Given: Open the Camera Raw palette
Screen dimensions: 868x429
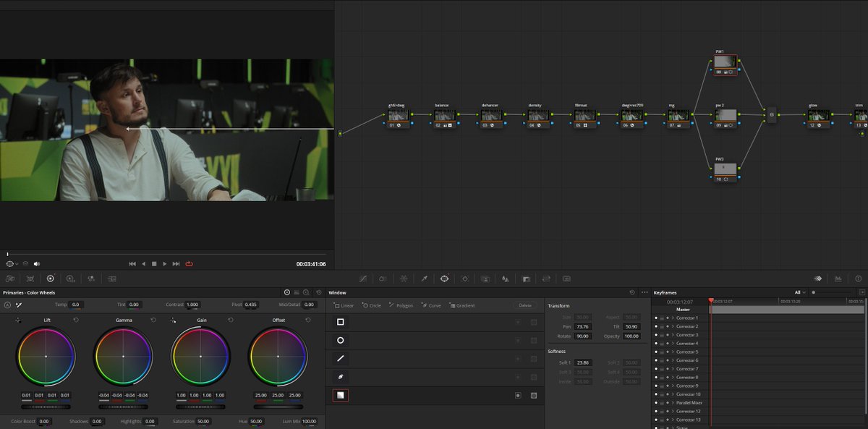Looking at the screenshot, I should (10, 279).
